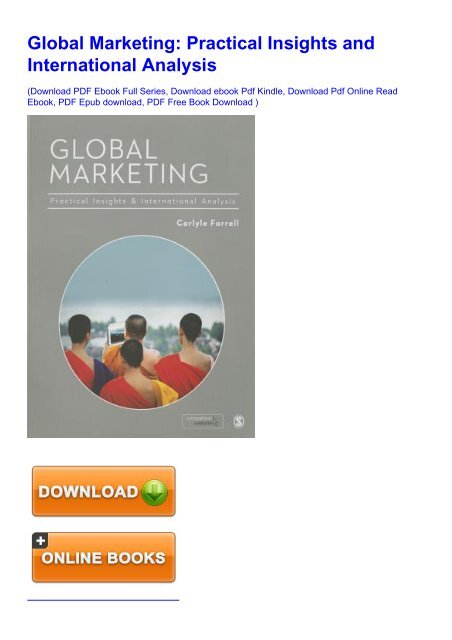This screenshot has height=640, width=452.
Task: Click cover subtitle Practical Insights & International Analysis
Action: click(x=143, y=201)
